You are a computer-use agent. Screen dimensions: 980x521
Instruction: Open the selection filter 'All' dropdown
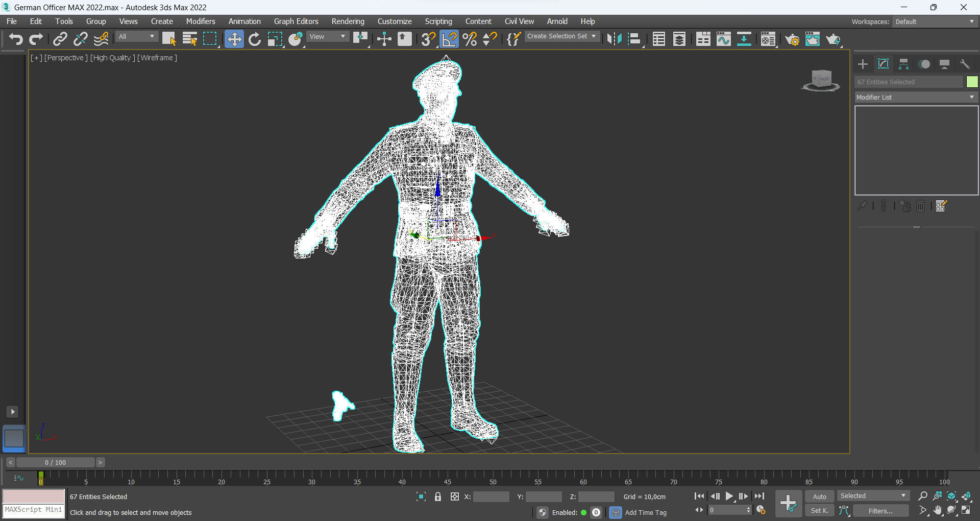click(136, 37)
